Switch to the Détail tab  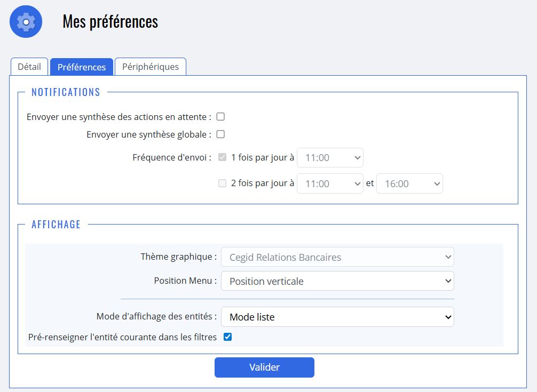click(x=29, y=67)
